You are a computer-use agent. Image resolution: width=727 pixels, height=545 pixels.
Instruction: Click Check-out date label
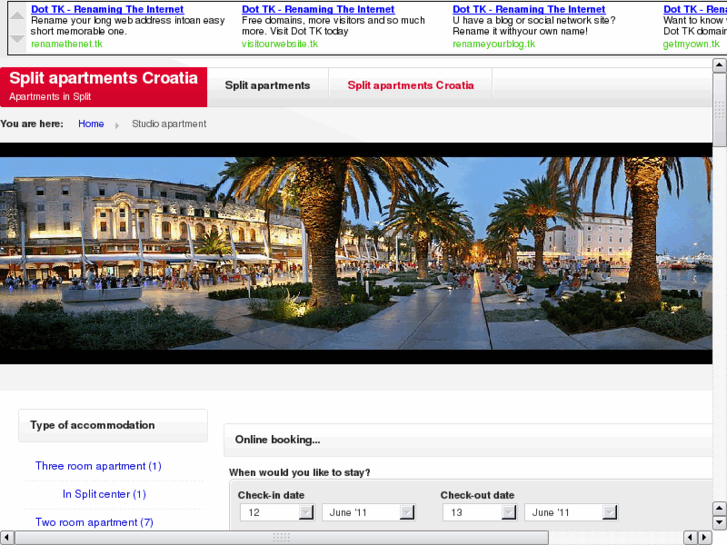point(478,495)
